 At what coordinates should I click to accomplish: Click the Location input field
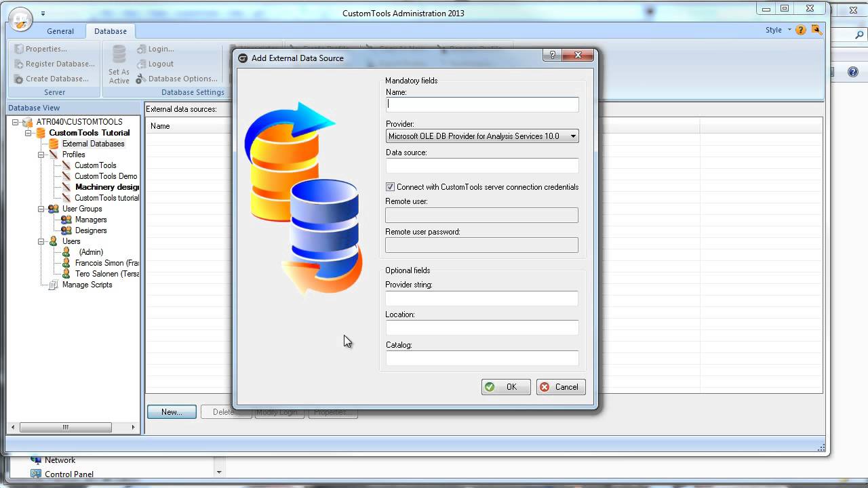click(x=482, y=328)
